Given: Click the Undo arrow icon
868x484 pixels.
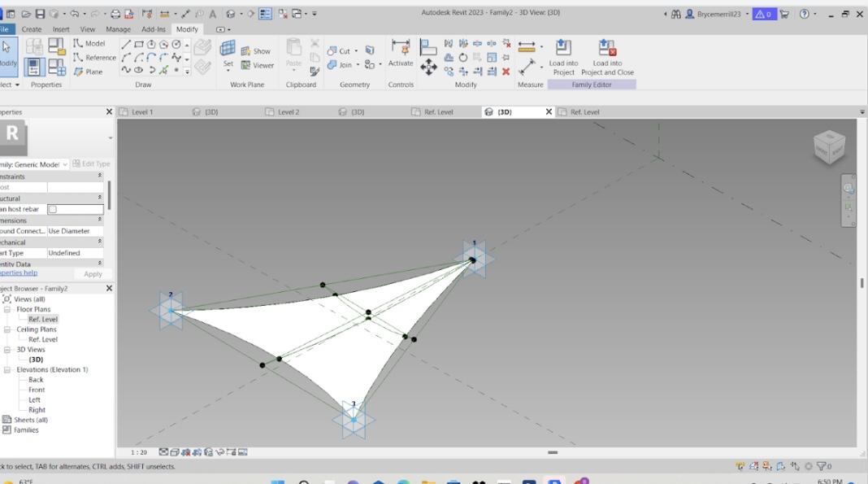Looking at the screenshot, I should [74, 14].
